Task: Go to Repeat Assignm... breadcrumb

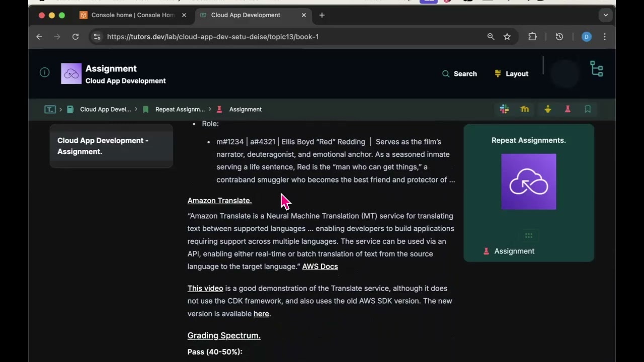Action: point(174,109)
